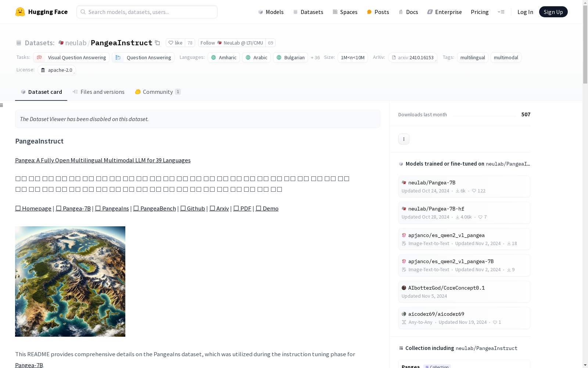Focus the search models input field
The width and height of the screenshot is (588, 368).
[x=147, y=12]
